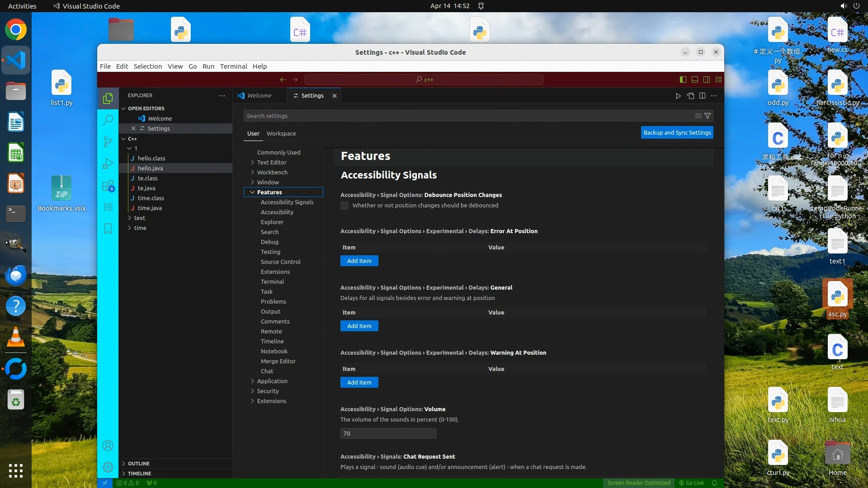868x488 pixels.
Task: Click the Accounts icon in activity bar
Action: [108, 446]
